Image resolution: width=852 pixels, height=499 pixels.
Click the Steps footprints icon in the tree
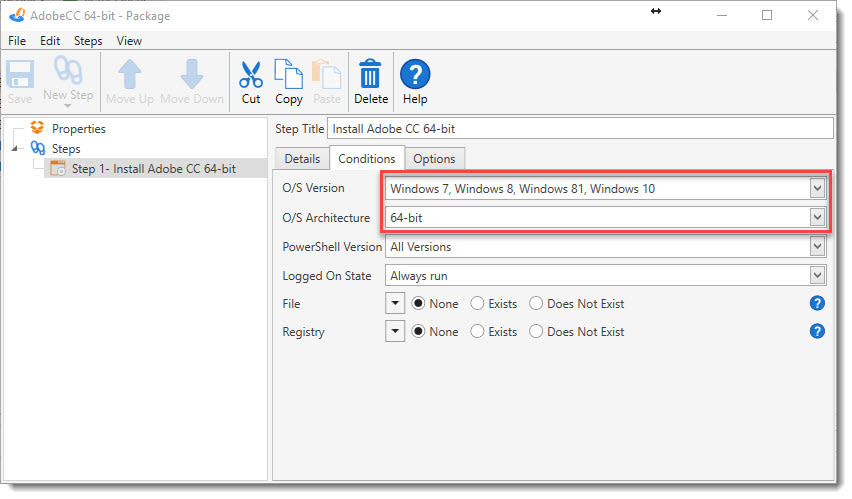coord(37,148)
